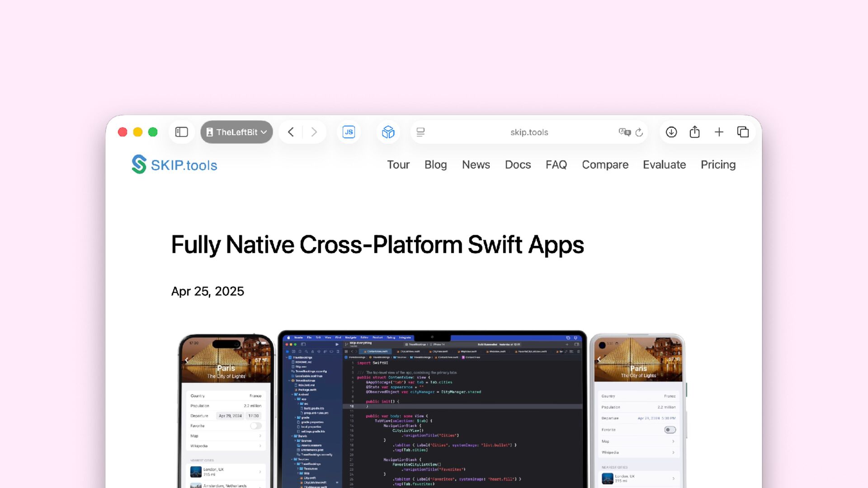Show tab overview icon
The height and width of the screenshot is (488, 868).
click(x=743, y=132)
